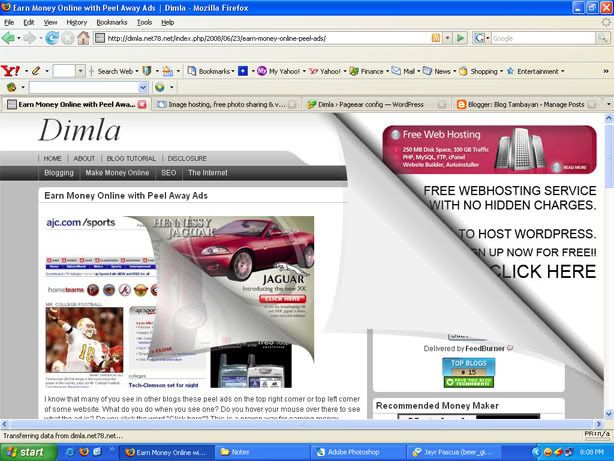
Task: Open the View menu
Action: pyautogui.click(x=50, y=22)
